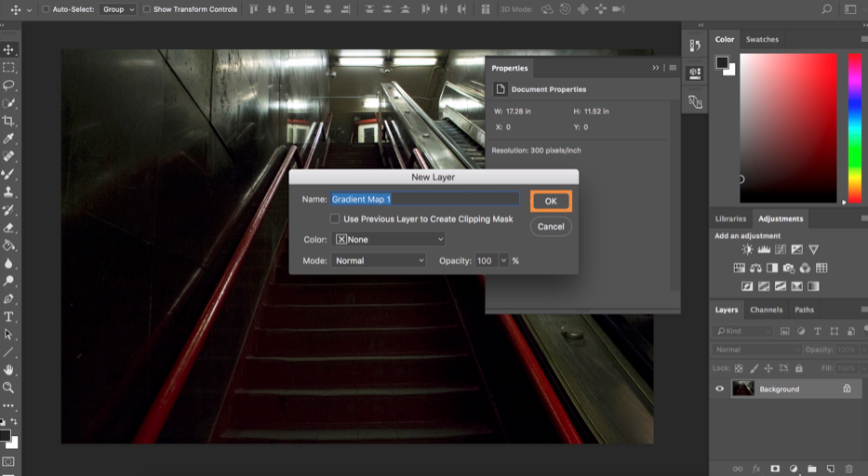
Task: Select the Horizontal Type tool
Action: [x=8, y=317]
